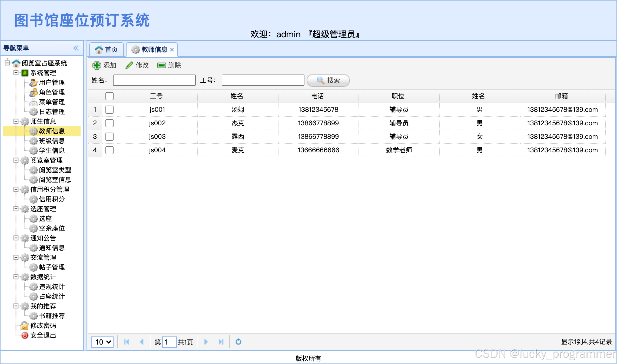617x364 pixels.
Task: Open the page size 10 dropdown
Action: click(x=102, y=342)
